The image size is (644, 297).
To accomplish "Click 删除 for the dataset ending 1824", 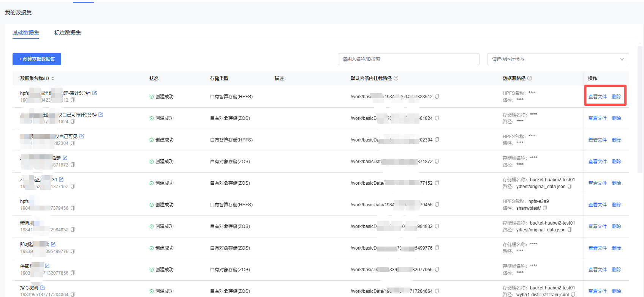I will (616, 118).
